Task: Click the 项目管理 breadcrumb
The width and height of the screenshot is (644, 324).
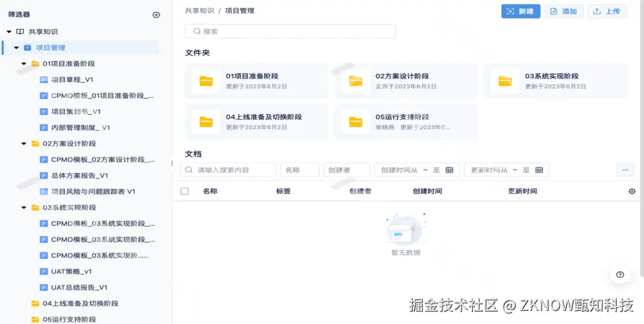Action: (x=240, y=11)
